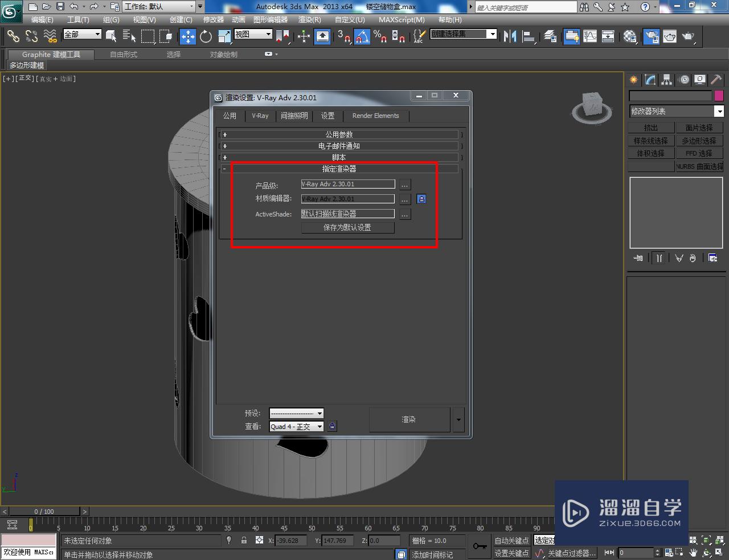Expand the 脚本 rollout
Image resolution: width=729 pixels, height=560 pixels.
coord(339,157)
